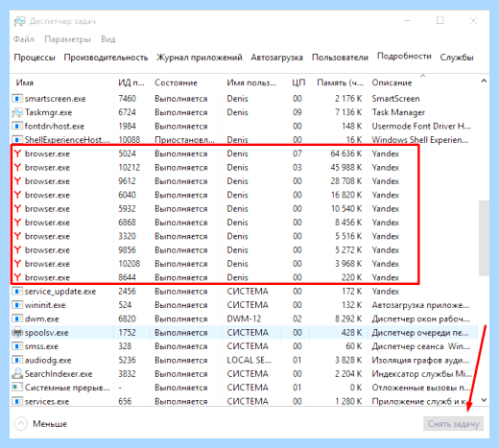Click Yandex icon of browser.exe PID 5932
This screenshot has height=448, width=499.
tap(17, 208)
